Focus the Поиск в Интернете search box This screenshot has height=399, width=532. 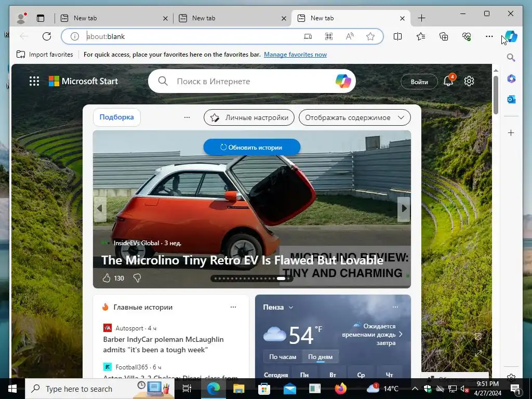click(x=253, y=82)
